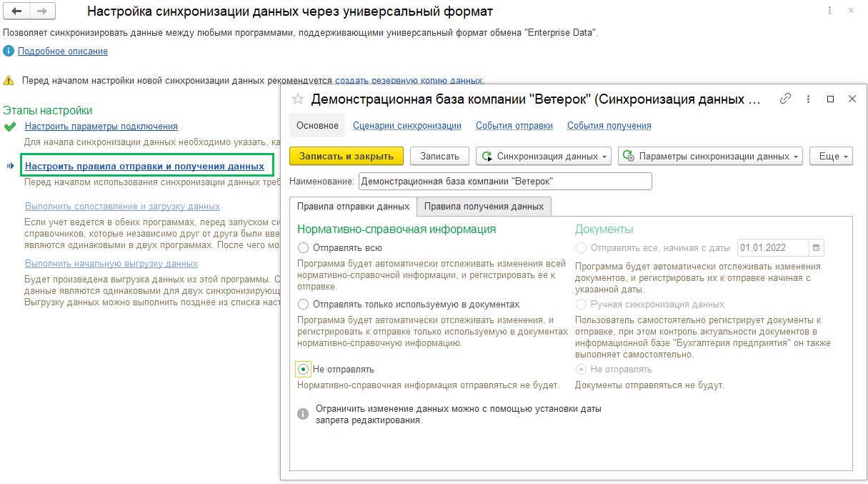Open Выполнить сопоставление и загрузку данных link
Screen dimensions: 868x484
[x=122, y=206]
